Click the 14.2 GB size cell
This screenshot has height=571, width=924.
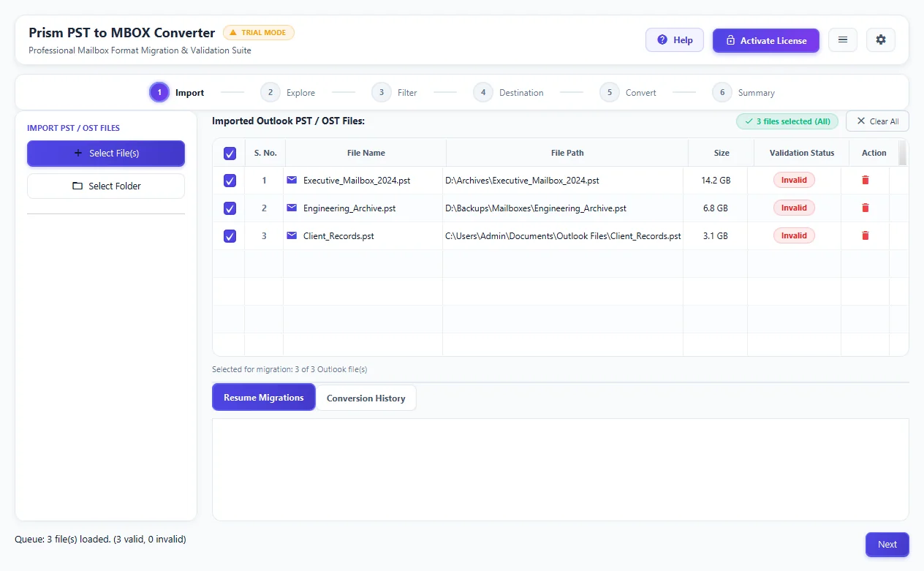(x=715, y=180)
